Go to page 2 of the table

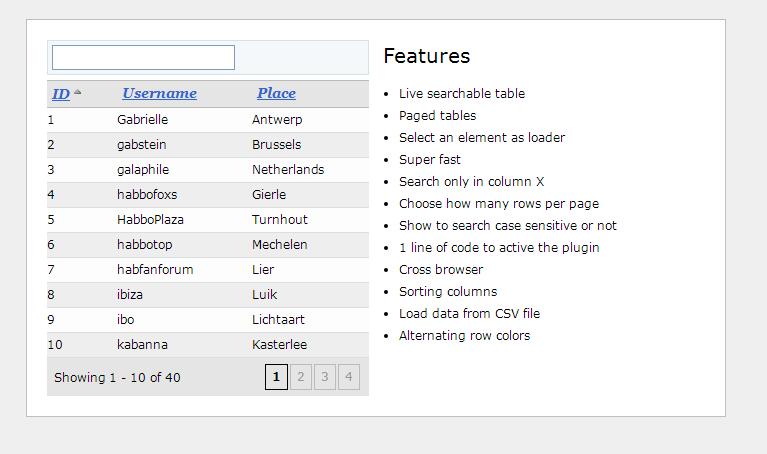pos(300,377)
